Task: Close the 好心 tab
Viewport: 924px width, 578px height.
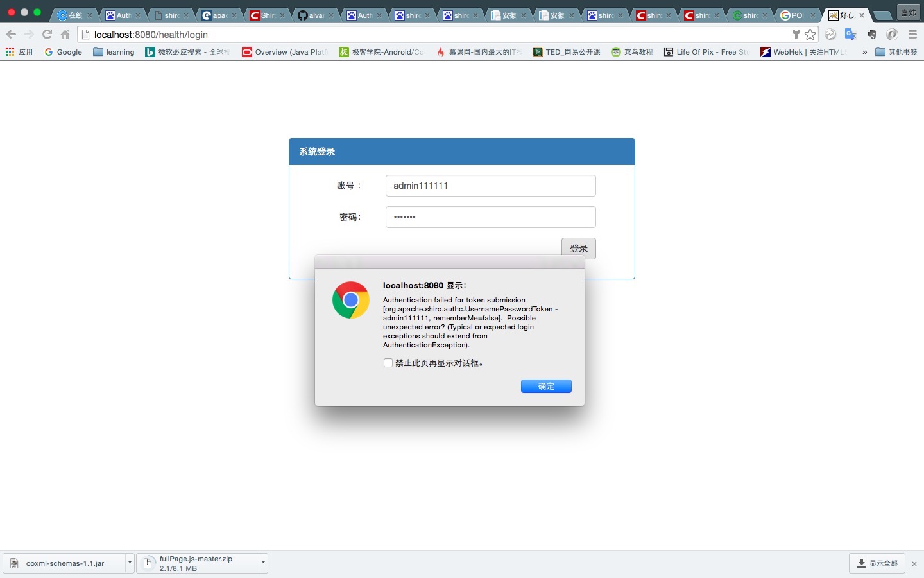Action: tap(861, 15)
